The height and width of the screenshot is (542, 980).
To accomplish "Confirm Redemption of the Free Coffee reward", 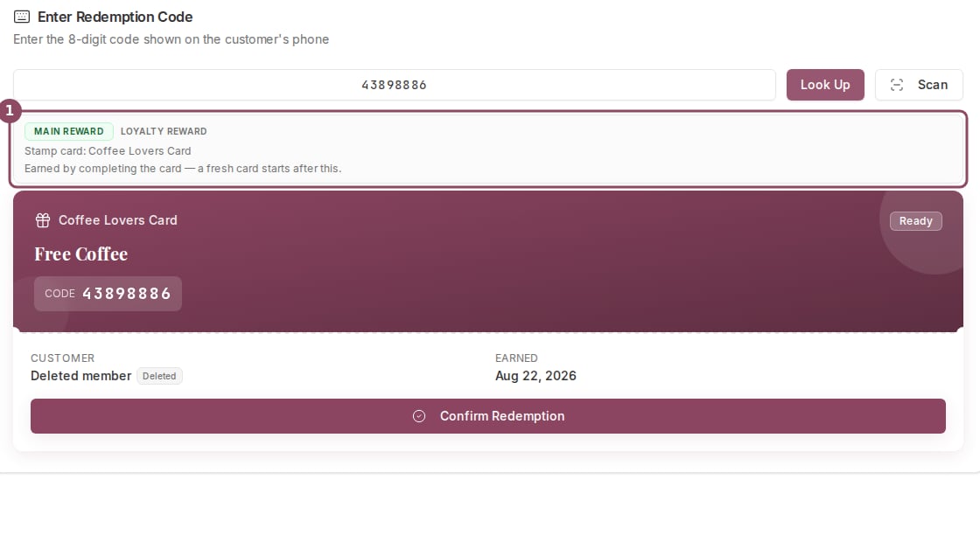I will tap(488, 416).
